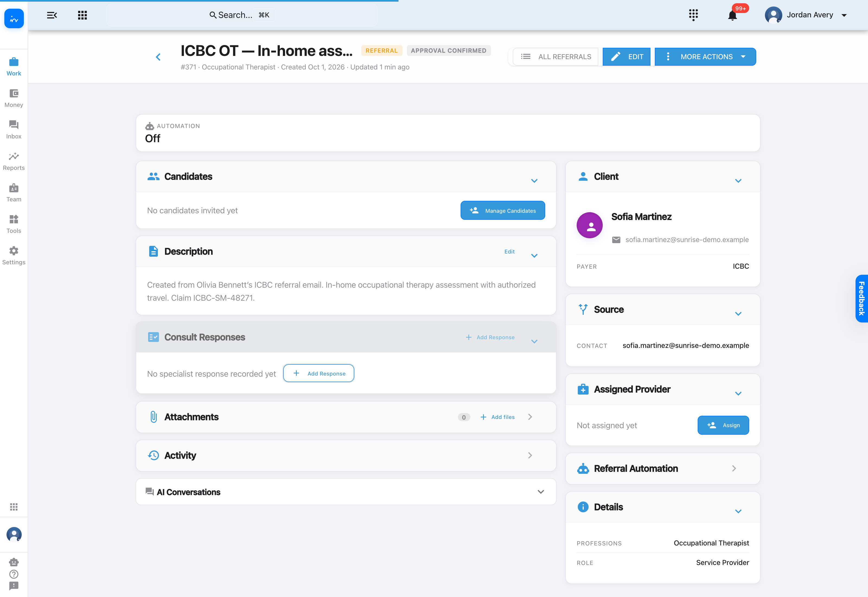The height and width of the screenshot is (597, 868).
Task: Click the EDIT button
Action: [x=626, y=57]
